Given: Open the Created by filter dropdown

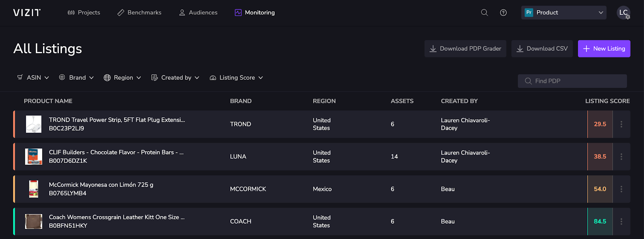Looking at the screenshot, I should [x=175, y=77].
